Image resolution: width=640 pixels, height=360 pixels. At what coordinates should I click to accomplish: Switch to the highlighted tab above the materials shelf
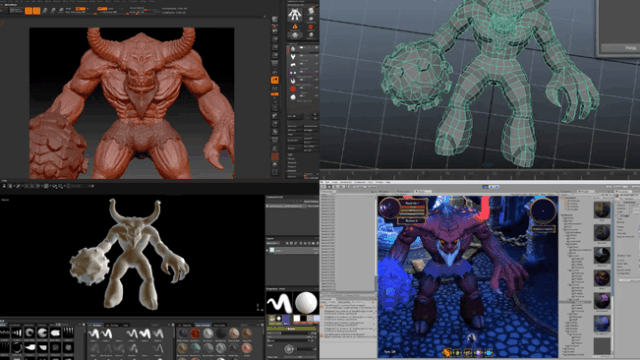coord(202,325)
